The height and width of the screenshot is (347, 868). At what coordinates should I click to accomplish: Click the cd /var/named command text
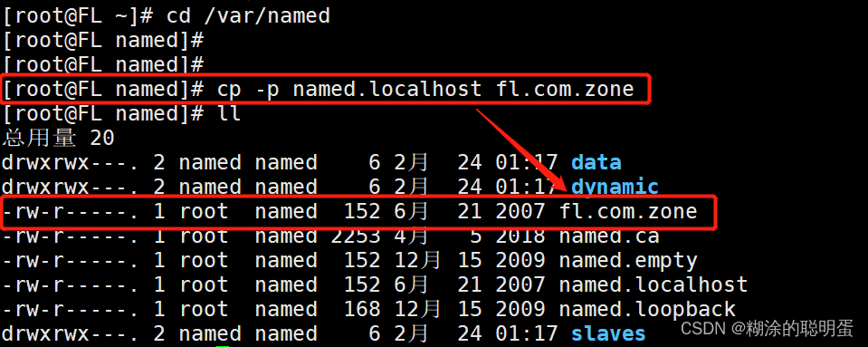(x=249, y=15)
